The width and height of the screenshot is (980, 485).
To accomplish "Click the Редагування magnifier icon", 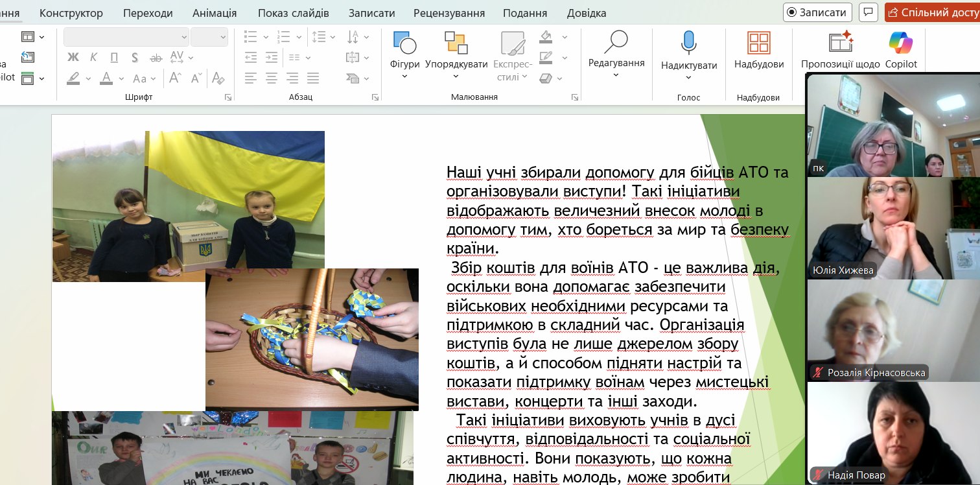I will [616, 42].
